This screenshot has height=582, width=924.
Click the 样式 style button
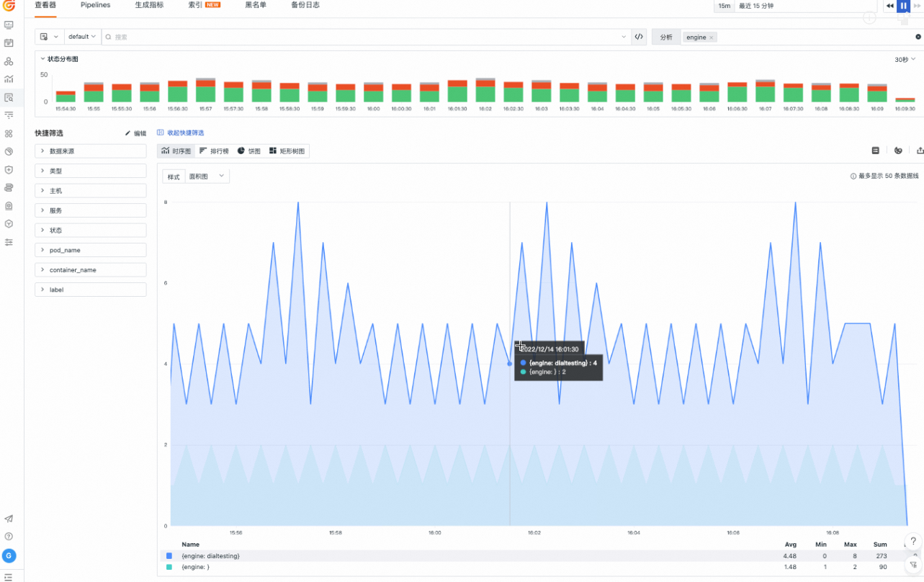(174, 176)
